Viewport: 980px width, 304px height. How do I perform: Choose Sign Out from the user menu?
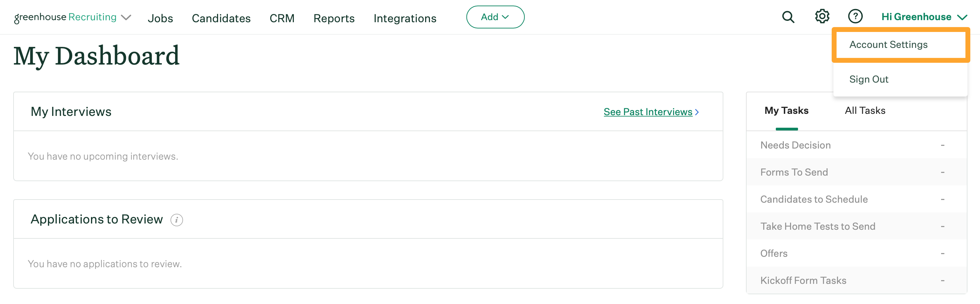[869, 79]
